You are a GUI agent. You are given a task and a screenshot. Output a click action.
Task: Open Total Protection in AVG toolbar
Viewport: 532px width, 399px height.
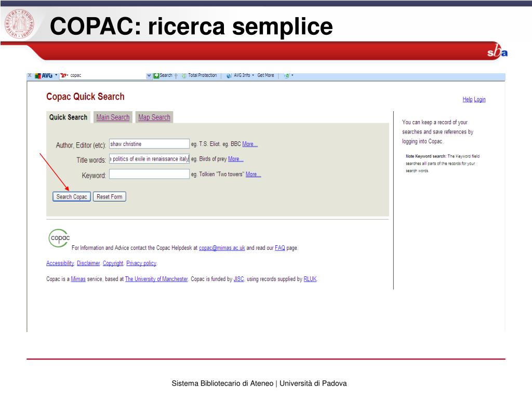(x=199, y=75)
